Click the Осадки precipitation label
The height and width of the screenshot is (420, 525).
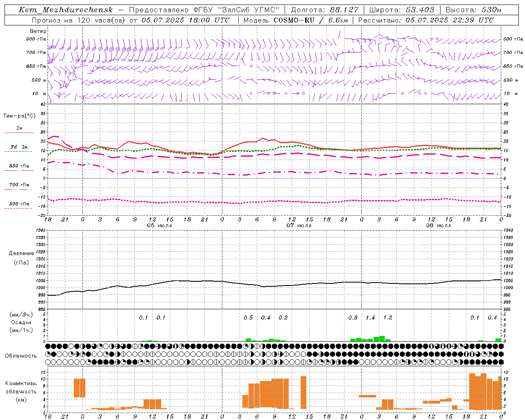(21, 322)
